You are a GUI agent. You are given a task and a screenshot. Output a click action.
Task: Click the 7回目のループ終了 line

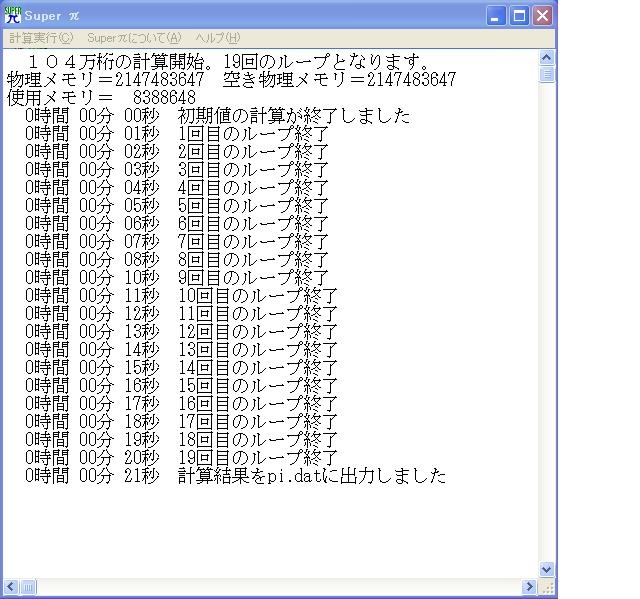pos(177,242)
